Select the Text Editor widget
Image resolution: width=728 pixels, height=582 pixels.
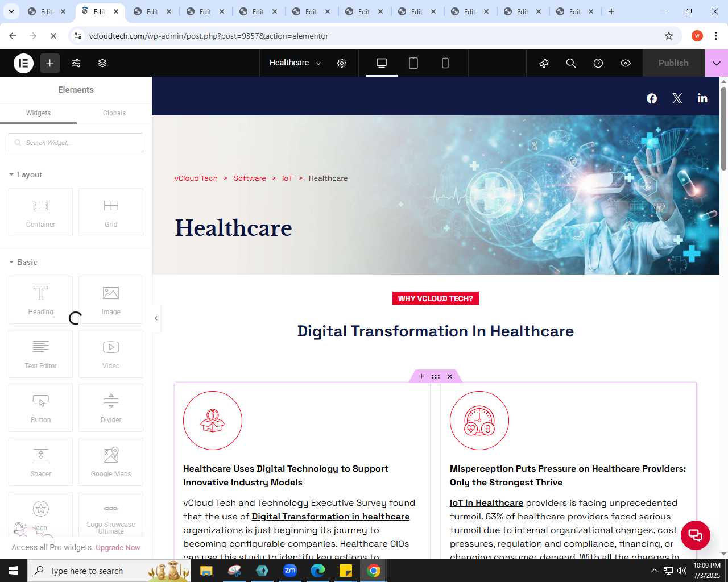click(41, 354)
